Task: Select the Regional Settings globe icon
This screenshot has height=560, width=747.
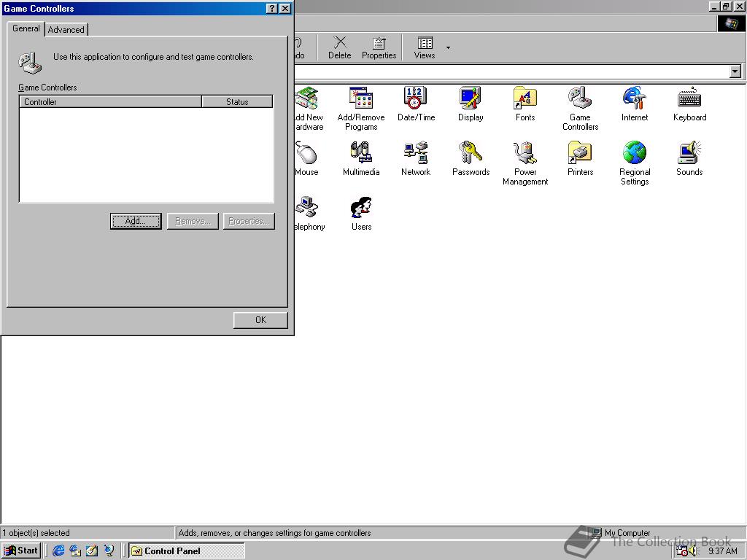Action: pyautogui.click(x=635, y=163)
